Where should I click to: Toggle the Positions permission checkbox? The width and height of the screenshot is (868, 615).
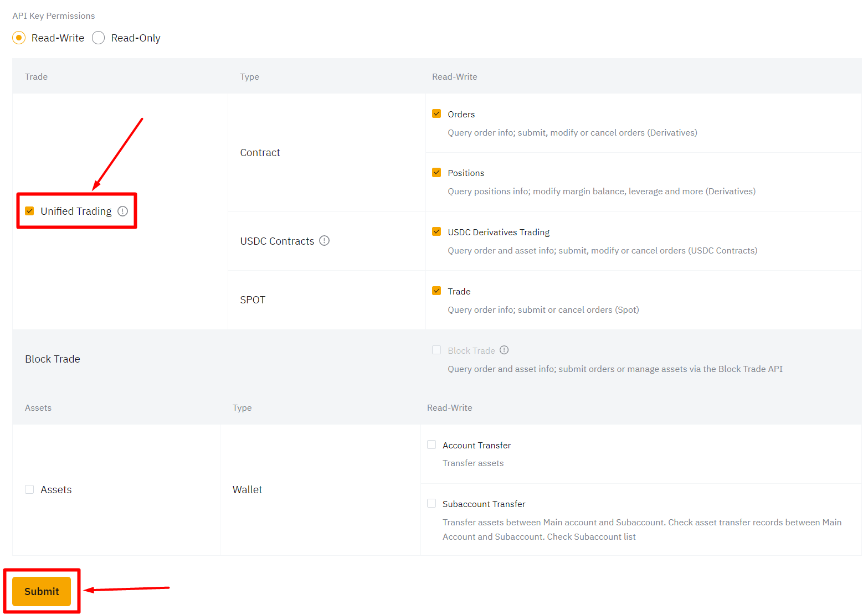(436, 173)
